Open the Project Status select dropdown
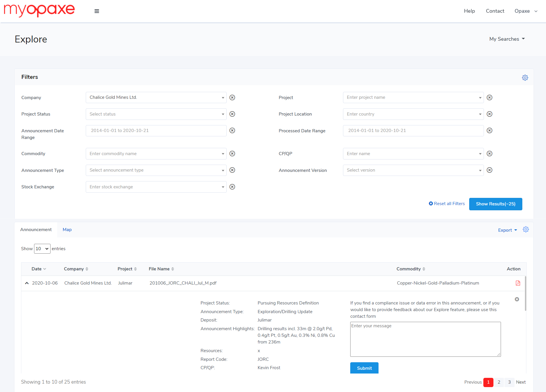The width and height of the screenshot is (546, 392). pyautogui.click(x=156, y=114)
